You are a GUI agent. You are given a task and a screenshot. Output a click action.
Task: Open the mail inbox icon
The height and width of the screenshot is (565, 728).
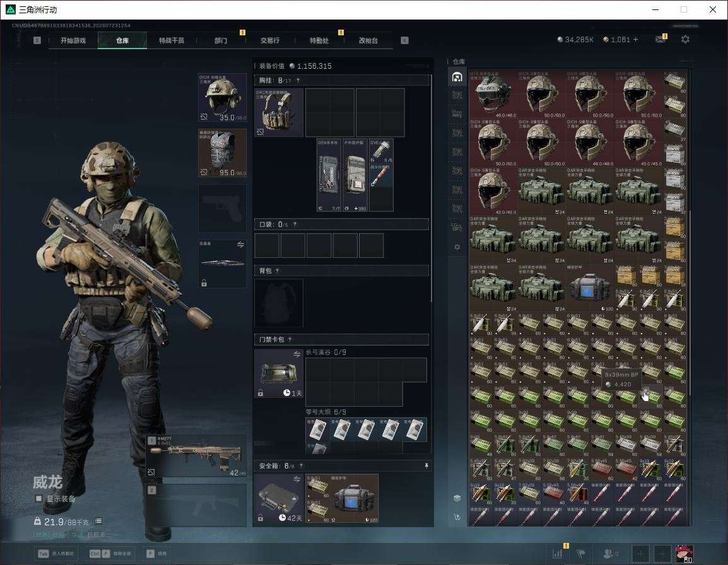pos(660,40)
